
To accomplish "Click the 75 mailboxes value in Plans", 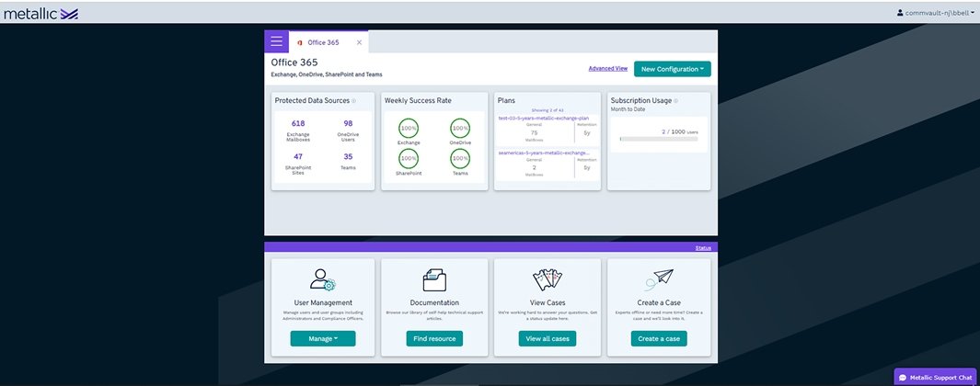I will click(x=534, y=132).
